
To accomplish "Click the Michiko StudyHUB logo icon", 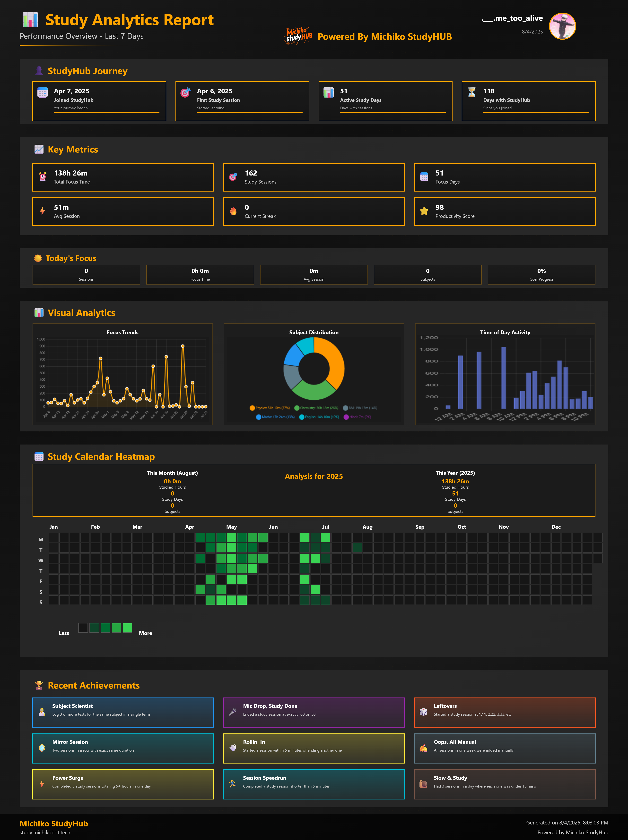I will [298, 36].
